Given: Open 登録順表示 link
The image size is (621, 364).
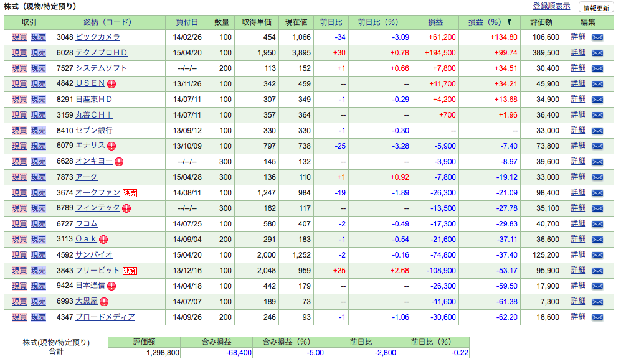Looking at the screenshot, I should (x=551, y=6).
